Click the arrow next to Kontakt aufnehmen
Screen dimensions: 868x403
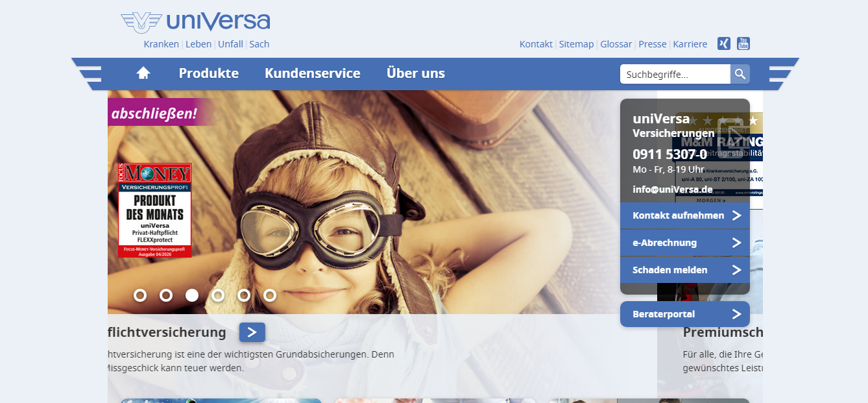pyautogui.click(x=736, y=215)
